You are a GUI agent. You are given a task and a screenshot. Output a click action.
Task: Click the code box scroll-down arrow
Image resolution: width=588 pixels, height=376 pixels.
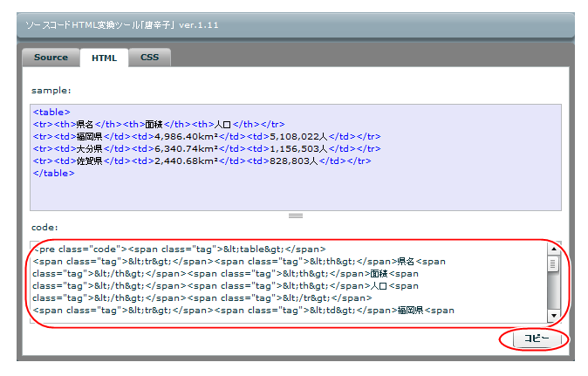(x=554, y=315)
